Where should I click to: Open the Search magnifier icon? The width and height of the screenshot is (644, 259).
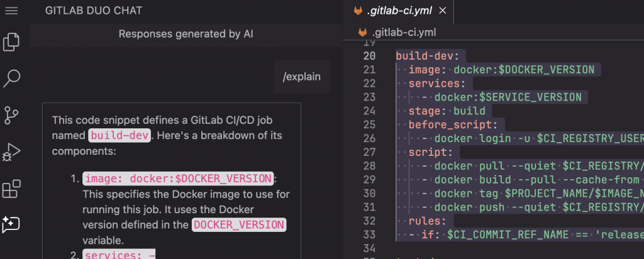pyautogui.click(x=11, y=79)
